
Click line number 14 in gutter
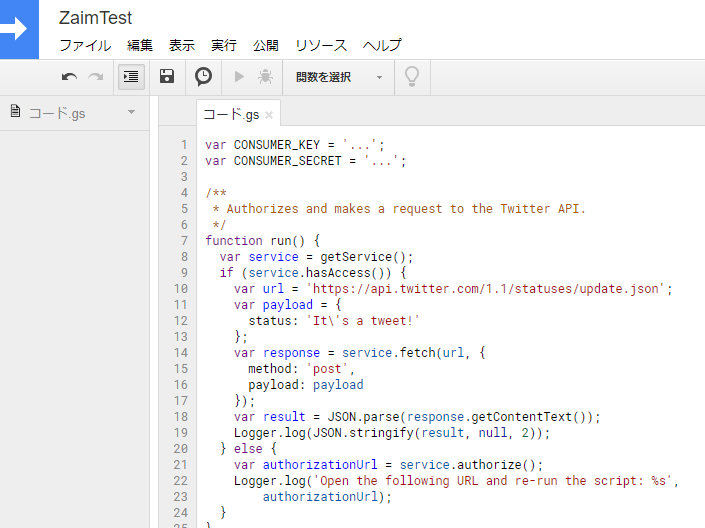point(181,353)
